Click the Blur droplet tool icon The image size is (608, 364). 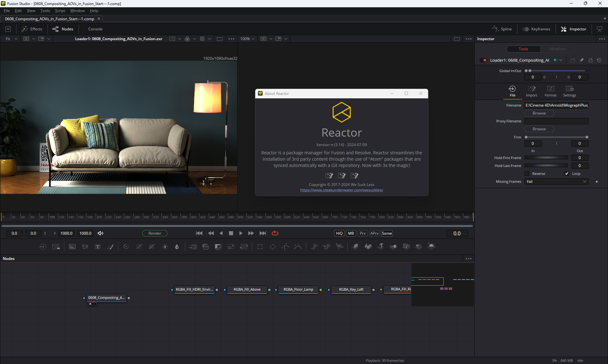[x=177, y=247]
